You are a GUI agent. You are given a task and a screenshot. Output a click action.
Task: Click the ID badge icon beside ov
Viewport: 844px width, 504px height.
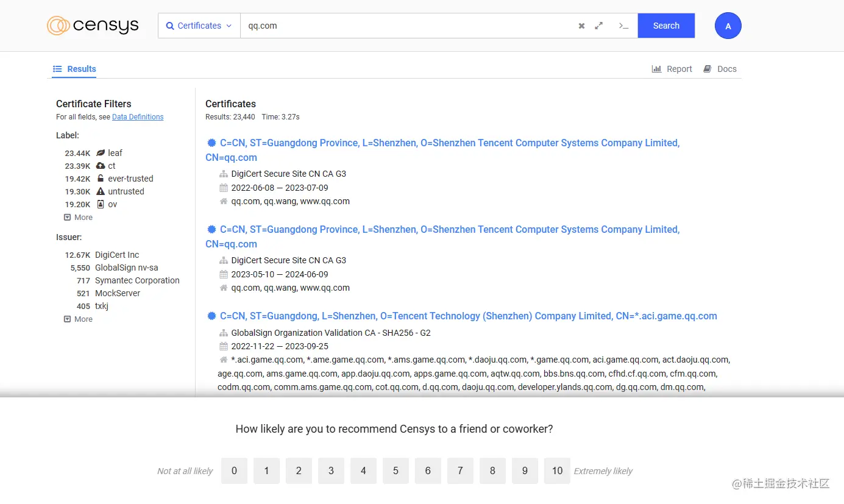[101, 204]
